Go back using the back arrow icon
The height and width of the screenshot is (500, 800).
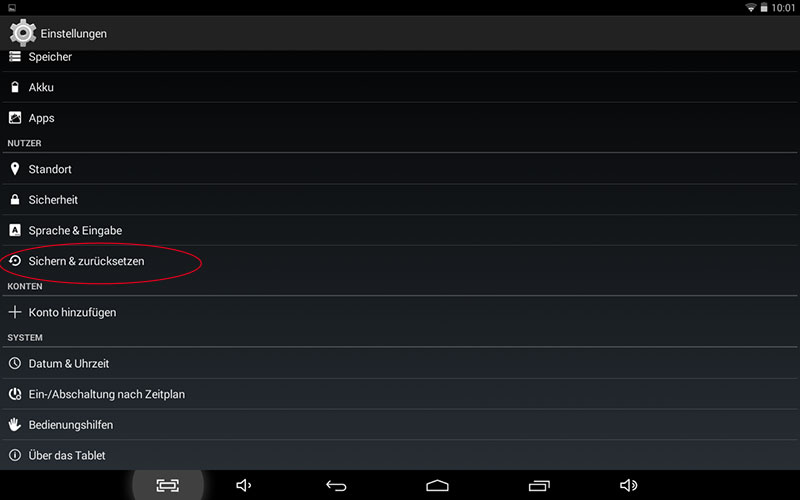click(x=336, y=486)
